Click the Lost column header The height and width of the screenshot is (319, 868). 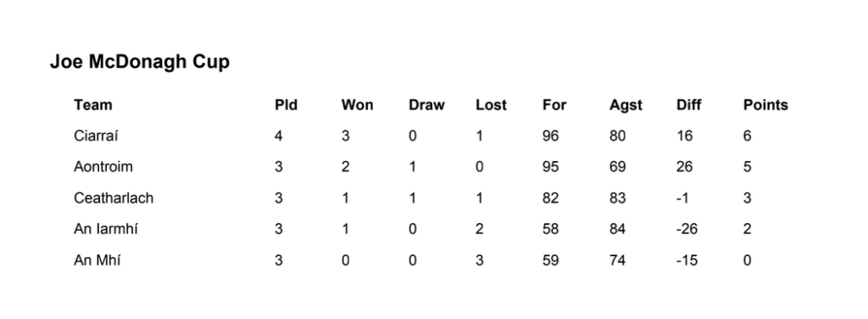point(491,104)
